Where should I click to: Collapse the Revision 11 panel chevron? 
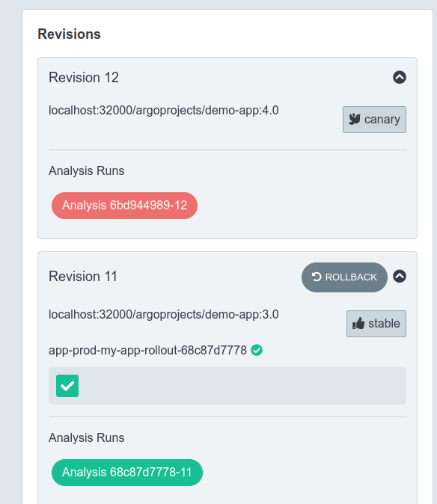tap(400, 276)
